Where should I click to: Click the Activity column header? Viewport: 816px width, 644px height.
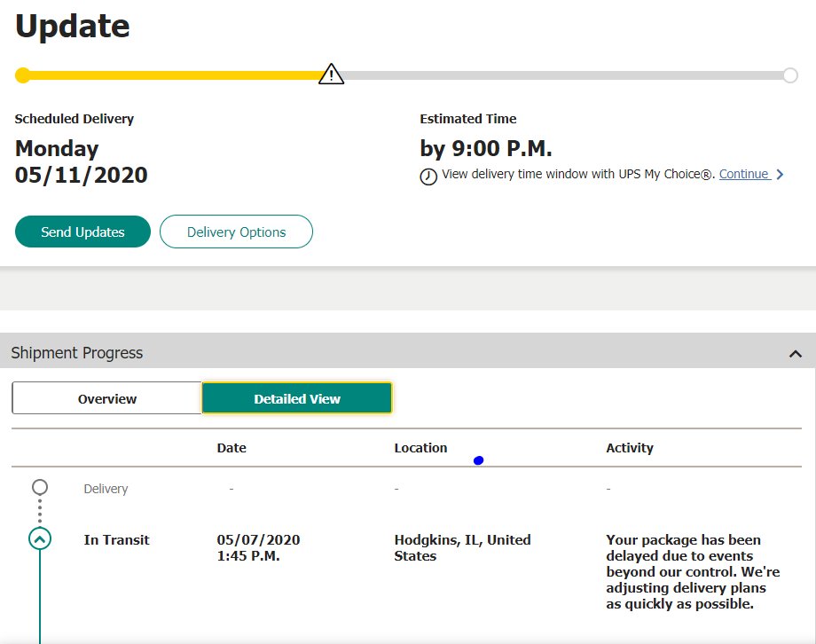click(630, 448)
